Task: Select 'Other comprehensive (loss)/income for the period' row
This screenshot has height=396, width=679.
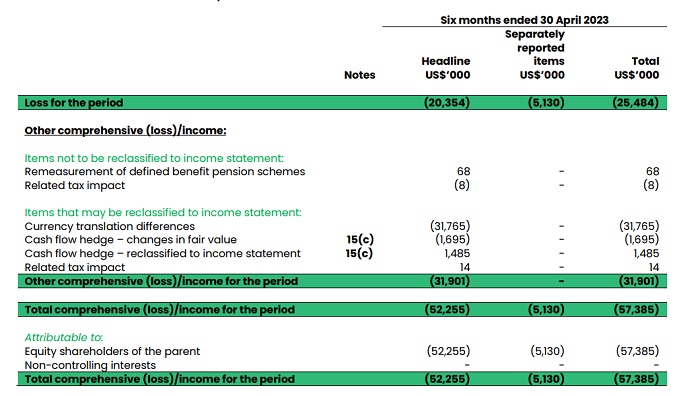Action: [342, 281]
